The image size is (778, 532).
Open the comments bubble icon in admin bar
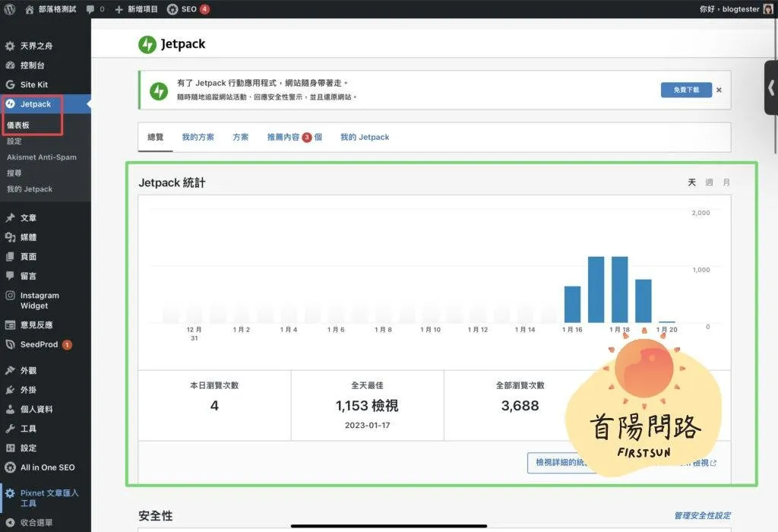pyautogui.click(x=91, y=9)
